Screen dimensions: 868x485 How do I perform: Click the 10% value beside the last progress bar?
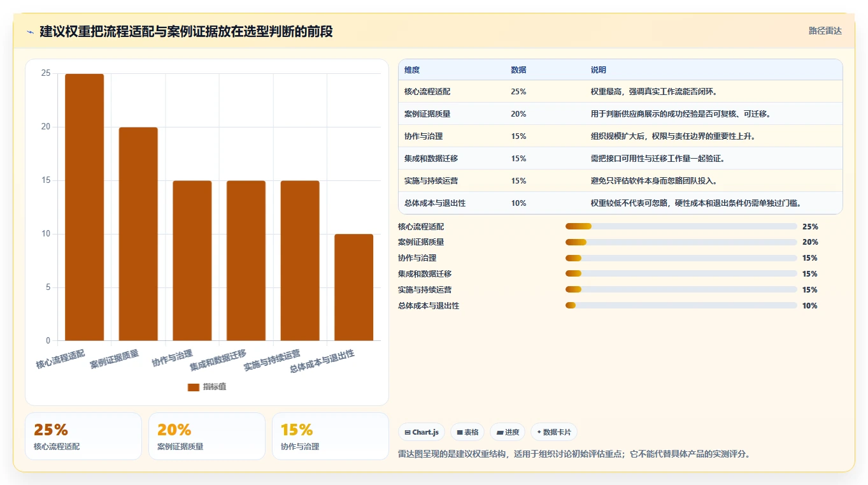point(810,306)
